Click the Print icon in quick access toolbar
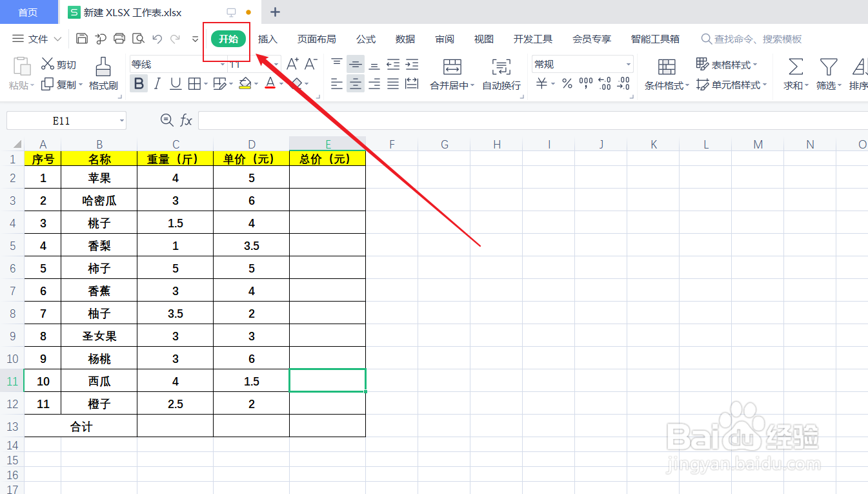The image size is (868, 494). point(119,39)
